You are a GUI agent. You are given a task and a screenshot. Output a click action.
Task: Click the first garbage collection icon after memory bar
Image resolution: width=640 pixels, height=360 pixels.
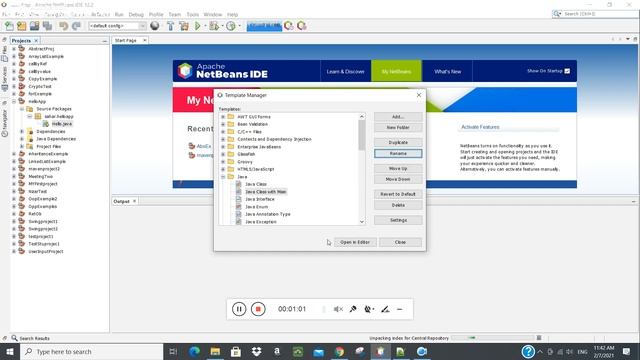(289, 26)
